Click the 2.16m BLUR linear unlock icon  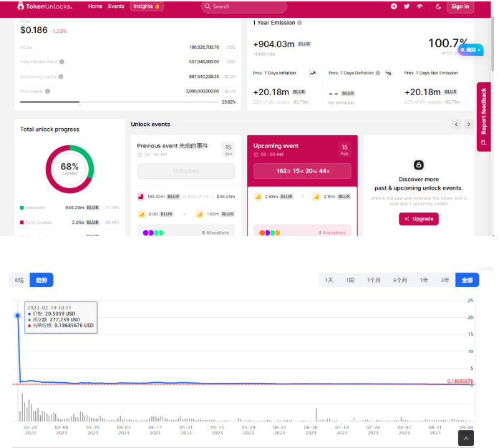pyautogui.click(x=316, y=197)
